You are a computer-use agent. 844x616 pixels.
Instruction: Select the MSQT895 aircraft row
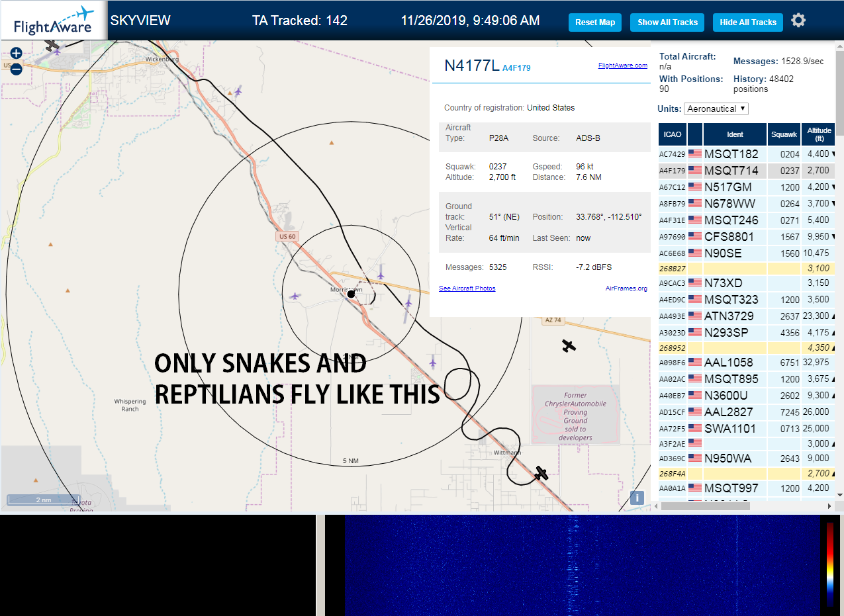click(x=747, y=378)
